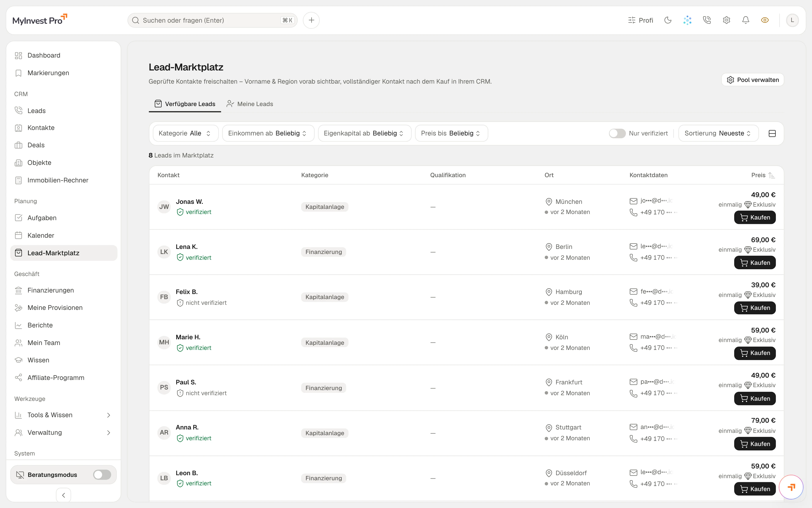The height and width of the screenshot is (508, 812).
Task: Buy Anna R. lead with Kaufen
Action: pyautogui.click(x=755, y=444)
